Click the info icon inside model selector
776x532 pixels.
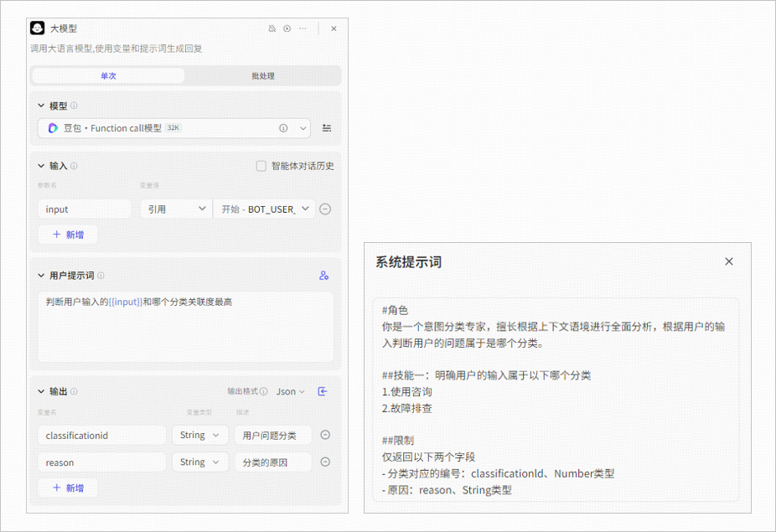(283, 128)
